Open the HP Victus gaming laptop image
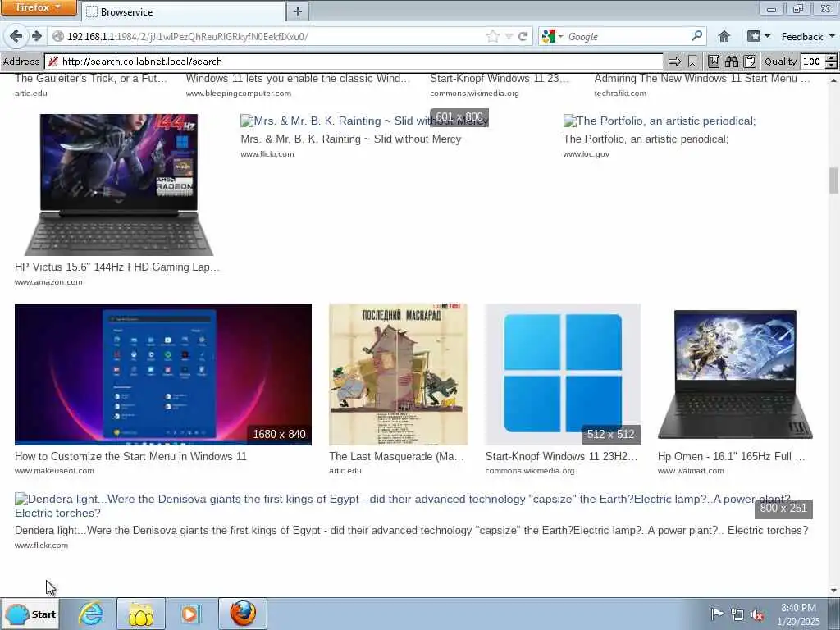840x630 pixels. tap(118, 185)
